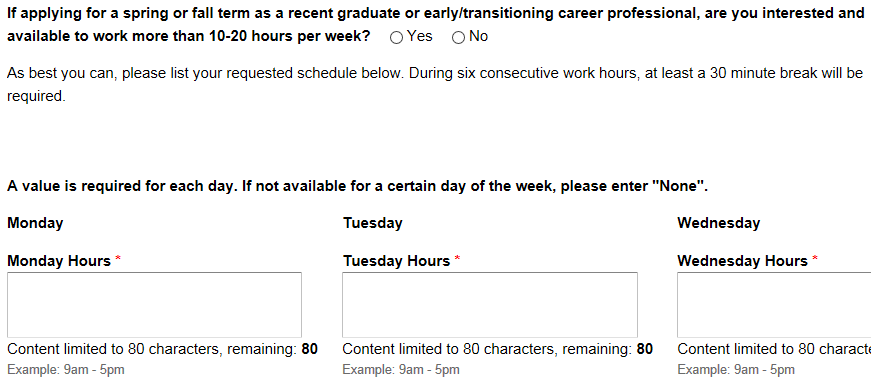Viewport: 871px width, 381px height.
Task: Click Monday's remaining characters count 80
Action: [310, 349]
